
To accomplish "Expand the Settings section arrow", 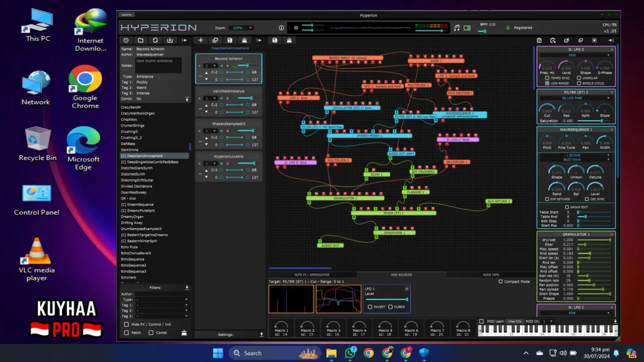I will tap(262, 334).
